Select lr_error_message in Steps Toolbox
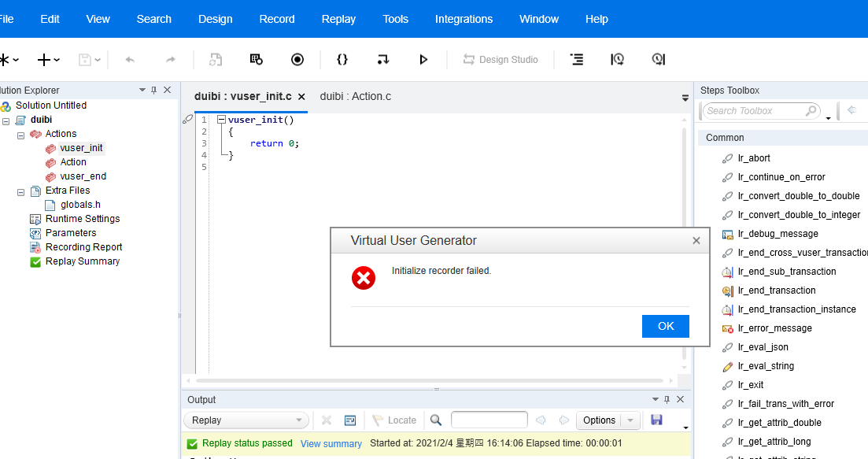The width and height of the screenshot is (868, 459). point(774,328)
